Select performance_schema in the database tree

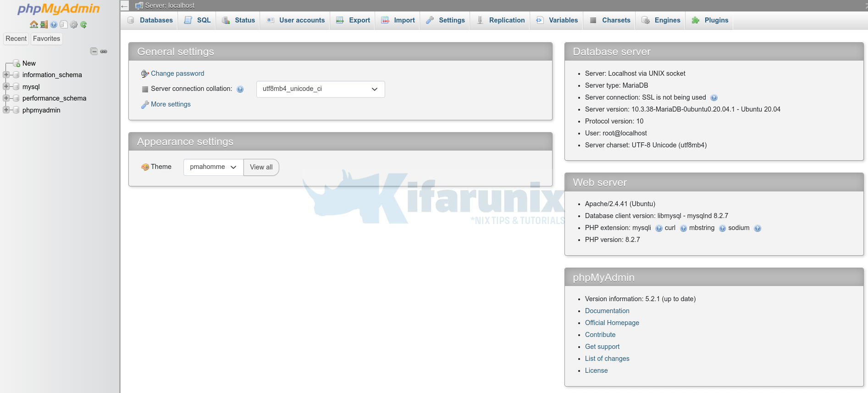pyautogui.click(x=54, y=98)
